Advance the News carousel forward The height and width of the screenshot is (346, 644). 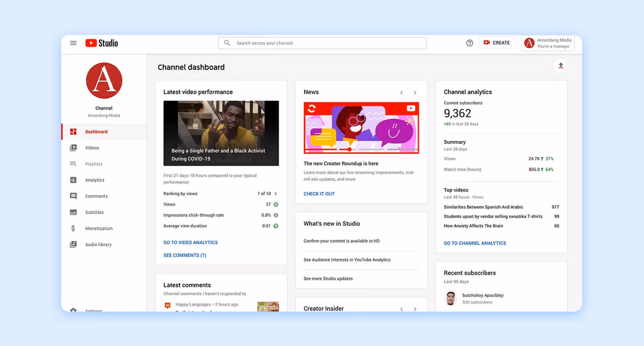coord(415,92)
